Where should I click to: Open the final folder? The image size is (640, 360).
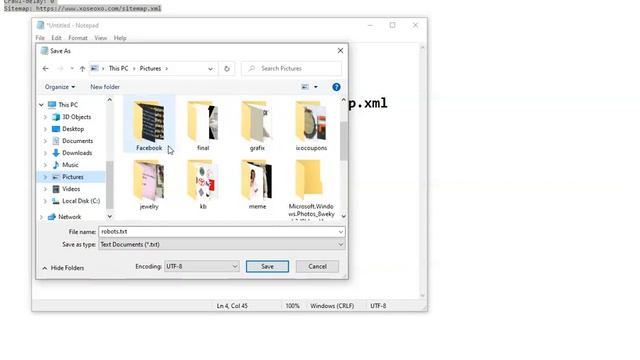click(x=203, y=125)
